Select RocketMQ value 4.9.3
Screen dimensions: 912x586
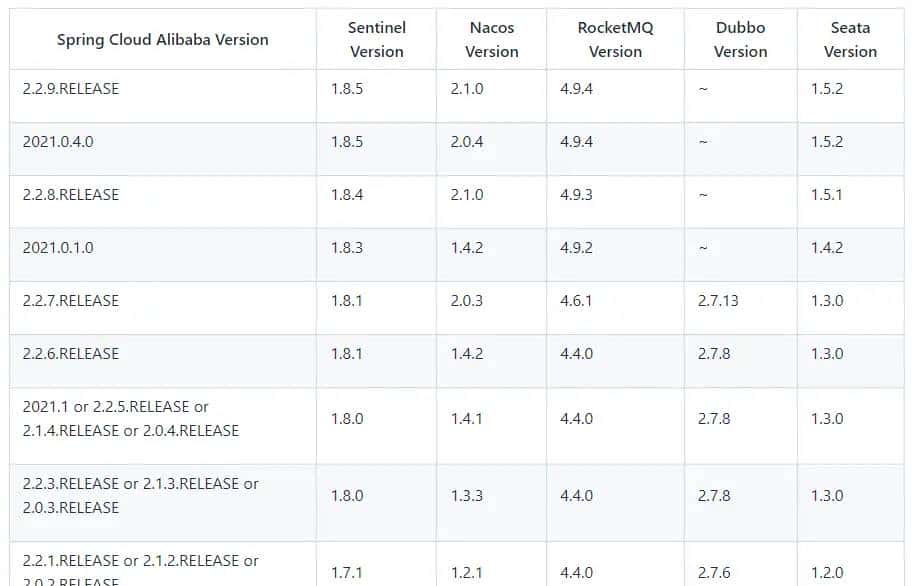click(576, 195)
